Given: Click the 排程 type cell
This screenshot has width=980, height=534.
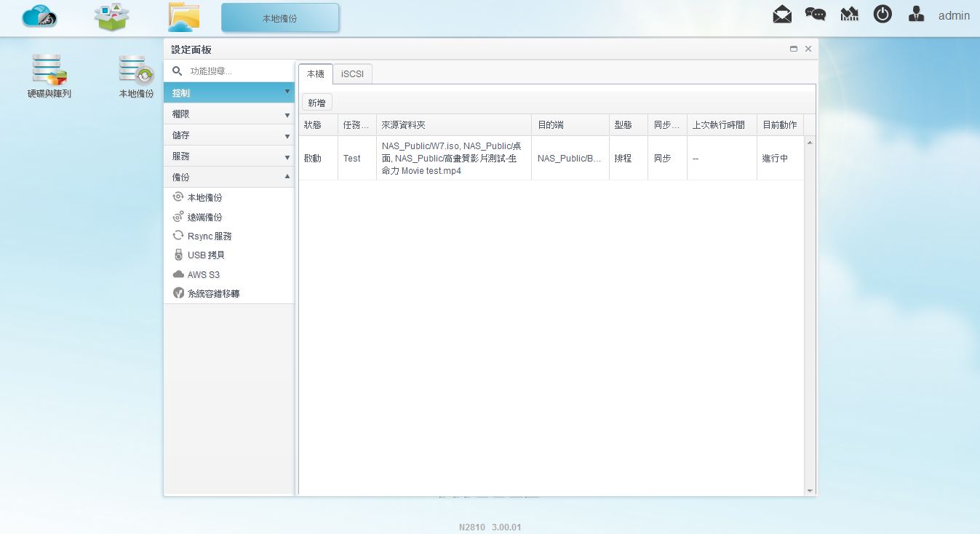Looking at the screenshot, I should 629,158.
